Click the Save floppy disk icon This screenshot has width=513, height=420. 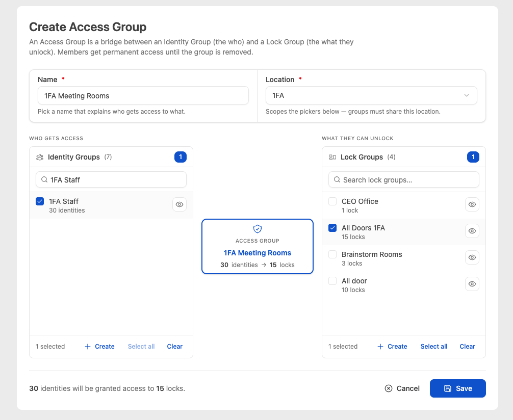point(448,388)
